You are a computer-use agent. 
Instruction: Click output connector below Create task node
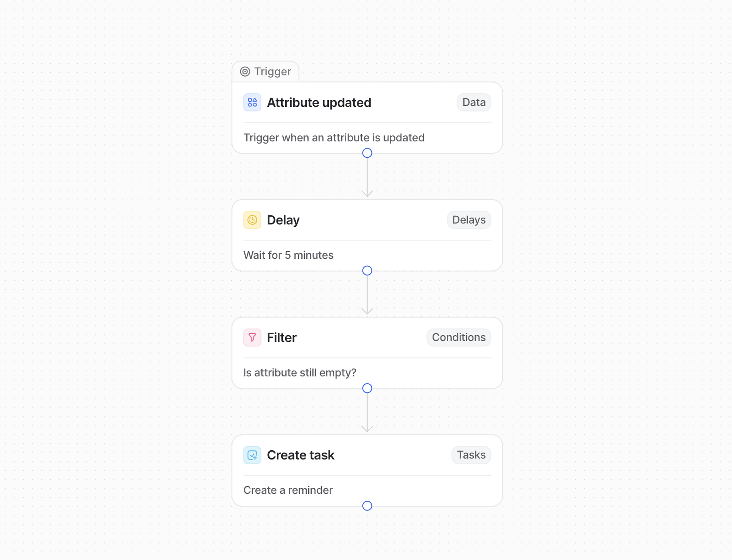[367, 506]
